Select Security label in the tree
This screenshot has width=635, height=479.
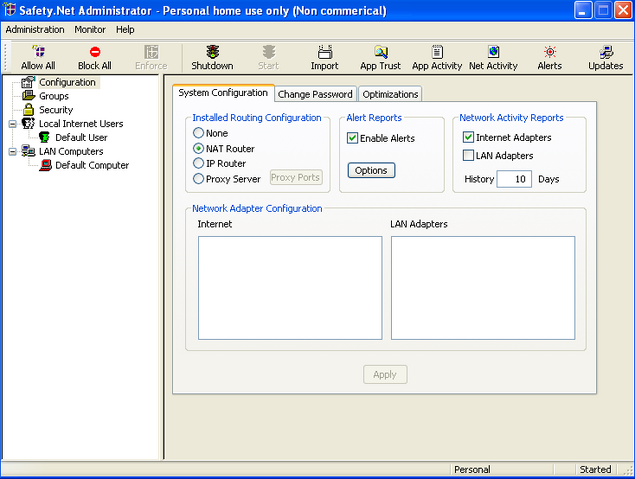tap(56, 110)
